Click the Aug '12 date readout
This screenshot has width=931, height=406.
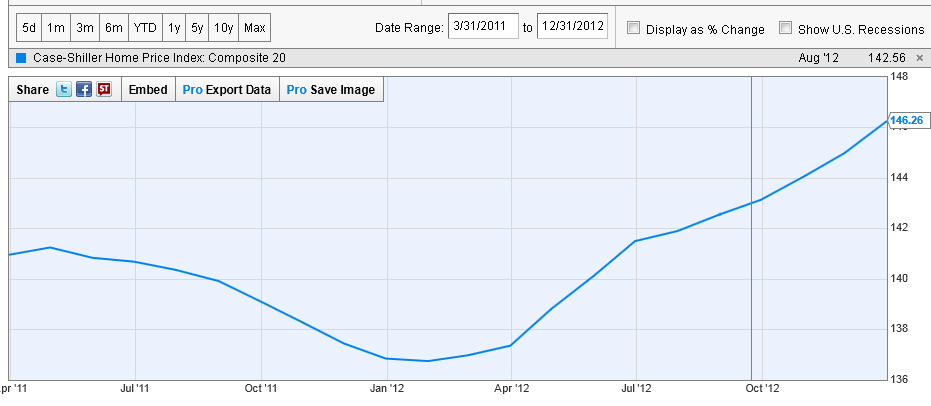(x=819, y=58)
